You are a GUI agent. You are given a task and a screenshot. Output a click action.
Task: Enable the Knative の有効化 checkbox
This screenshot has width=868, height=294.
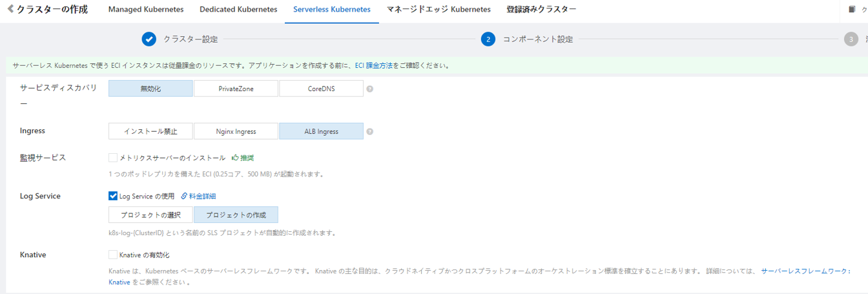(x=114, y=255)
